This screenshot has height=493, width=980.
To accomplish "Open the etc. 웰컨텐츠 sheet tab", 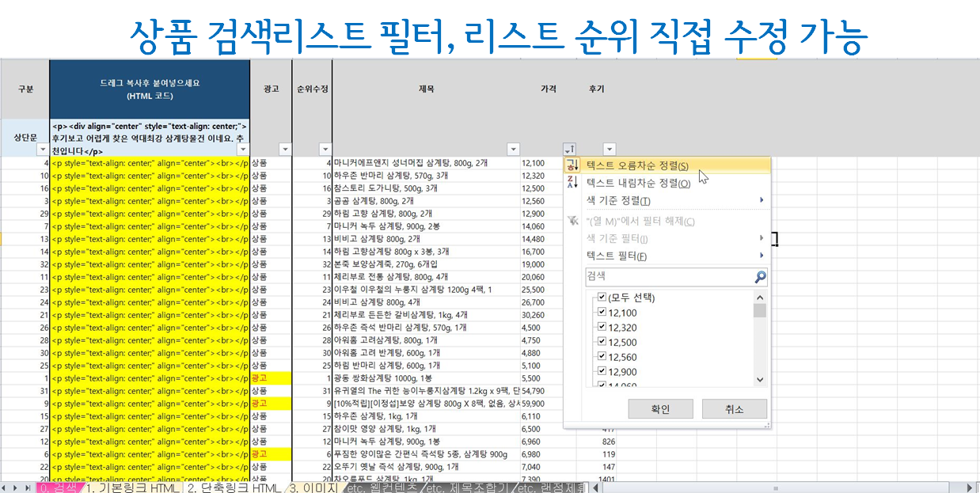I will click(382, 487).
